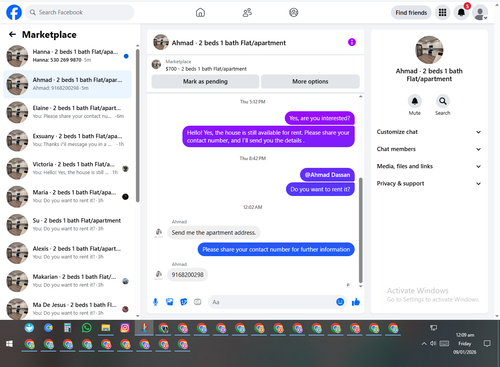This screenshot has height=367, width=500.
Task: Open the Ma De Jesus conversation
Action: (x=67, y=309)
